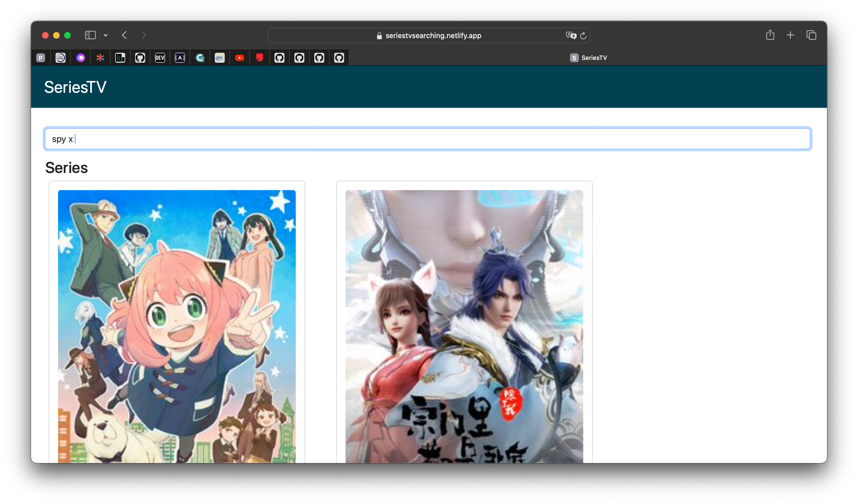Viewport: 858px width, 504px height.
Task: Open the orange asterisk pinned tab
Action: point(100,58)
